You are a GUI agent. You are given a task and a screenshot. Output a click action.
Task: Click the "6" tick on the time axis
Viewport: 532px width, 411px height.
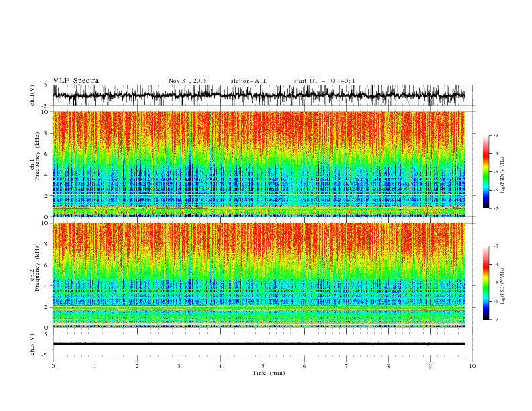[x=304, y=366]
